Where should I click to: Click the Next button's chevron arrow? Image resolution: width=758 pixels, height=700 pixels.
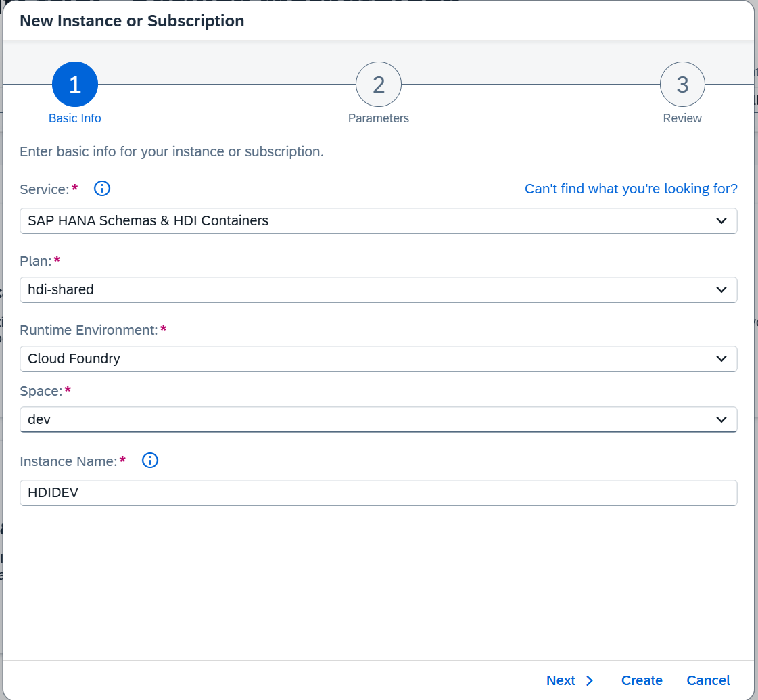[589, 680]
